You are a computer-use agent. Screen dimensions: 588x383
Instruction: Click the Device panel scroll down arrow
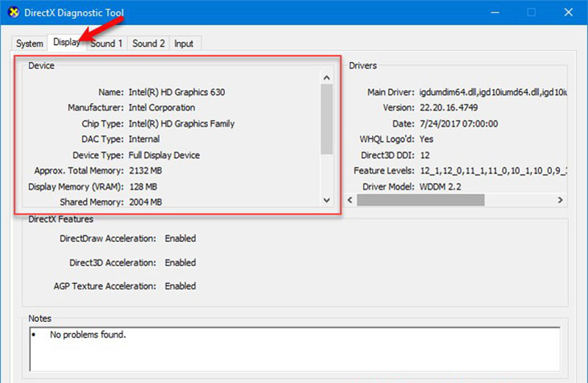(326, 200)
